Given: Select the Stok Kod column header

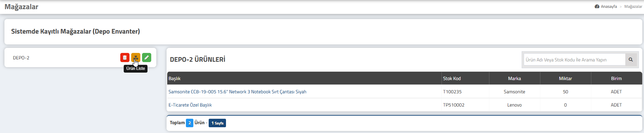Looking at the screenshot, I should click(465, 78).
